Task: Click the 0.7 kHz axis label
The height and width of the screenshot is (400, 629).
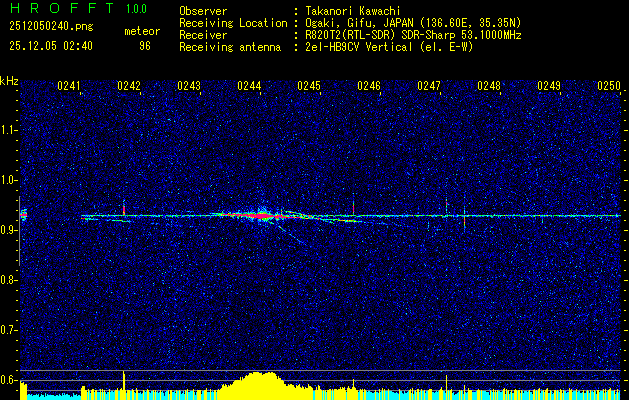Action: [x=9, y=330]
